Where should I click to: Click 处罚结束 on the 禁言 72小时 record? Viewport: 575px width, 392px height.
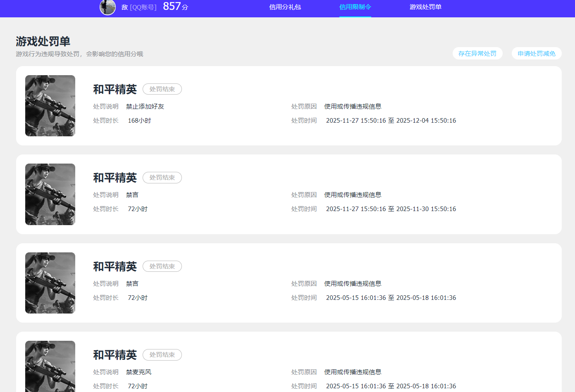pyautogui.click(x=162, y=178)
